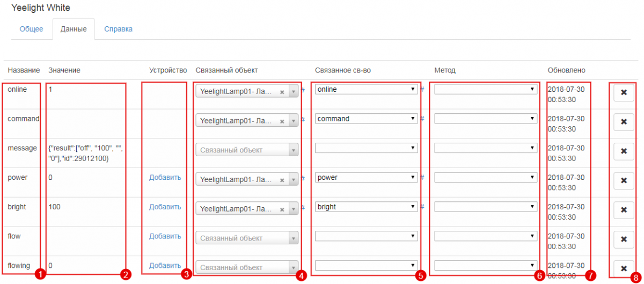The image size is (644, 284).
Task: Switch to the Общее tab
Action: coord(31,29)
